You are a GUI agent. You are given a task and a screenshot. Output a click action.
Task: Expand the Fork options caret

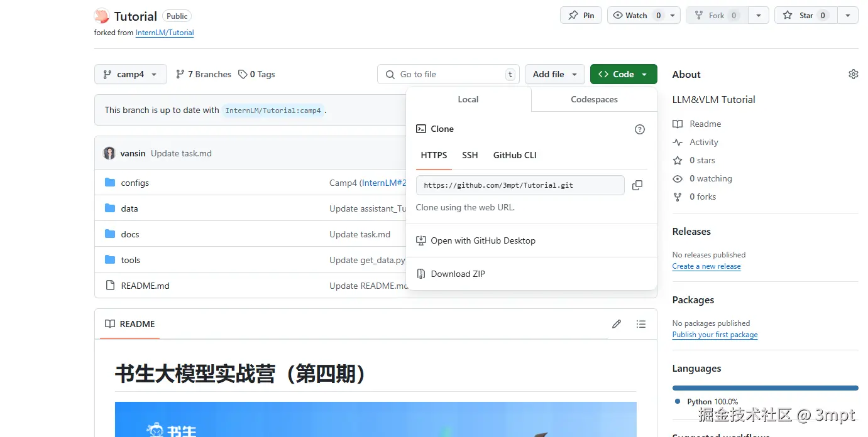[759, 16]
